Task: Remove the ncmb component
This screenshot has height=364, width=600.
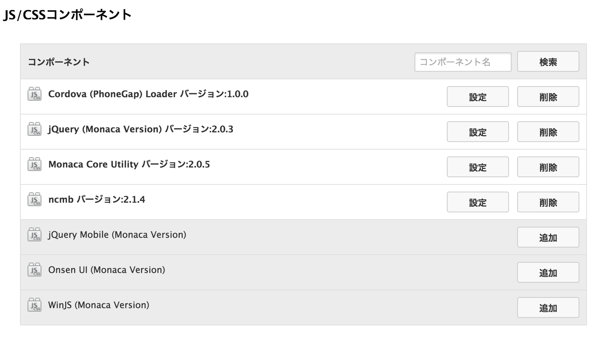Action: coord(548,202)
